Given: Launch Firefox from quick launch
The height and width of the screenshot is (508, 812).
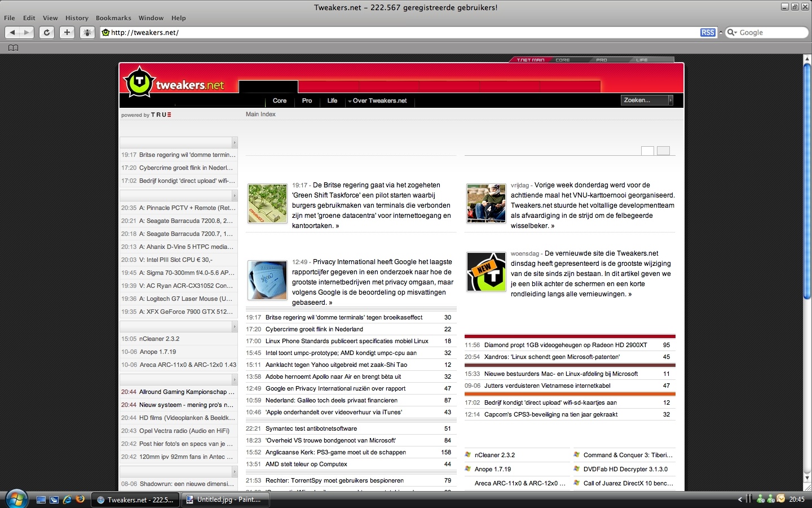Looking at the screenshot, I should [80, 499].
